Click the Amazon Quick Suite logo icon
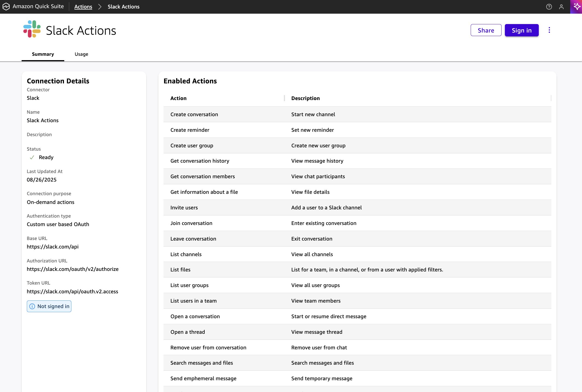 (x=6, y=7)
